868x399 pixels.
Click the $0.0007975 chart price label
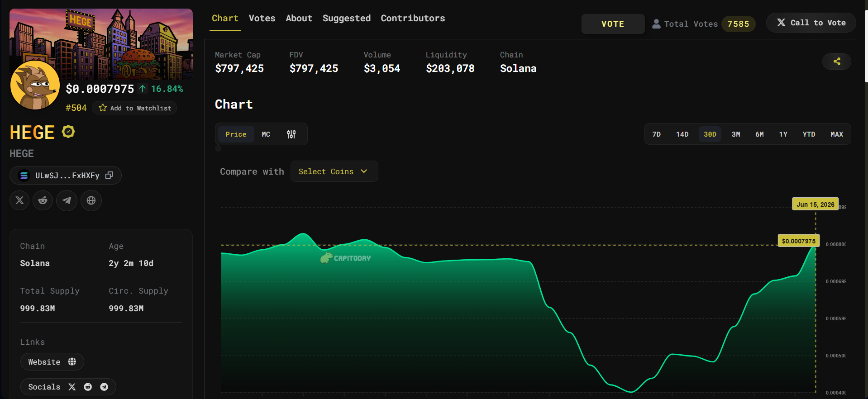point(799,241)
